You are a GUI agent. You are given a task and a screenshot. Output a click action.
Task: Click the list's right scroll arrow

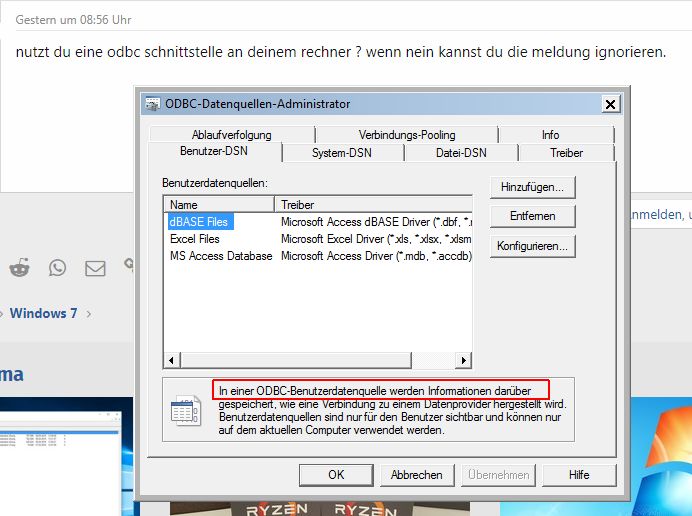[x=463, y=360]
